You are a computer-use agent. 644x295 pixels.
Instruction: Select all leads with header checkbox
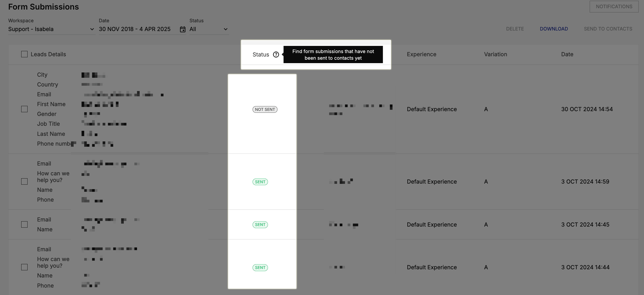(24, 54)
